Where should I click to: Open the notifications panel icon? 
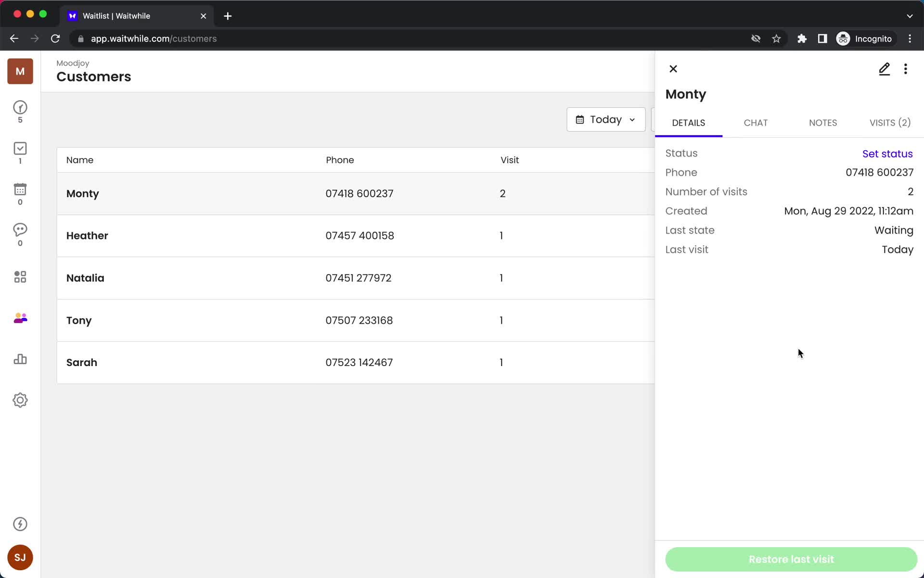20,524
